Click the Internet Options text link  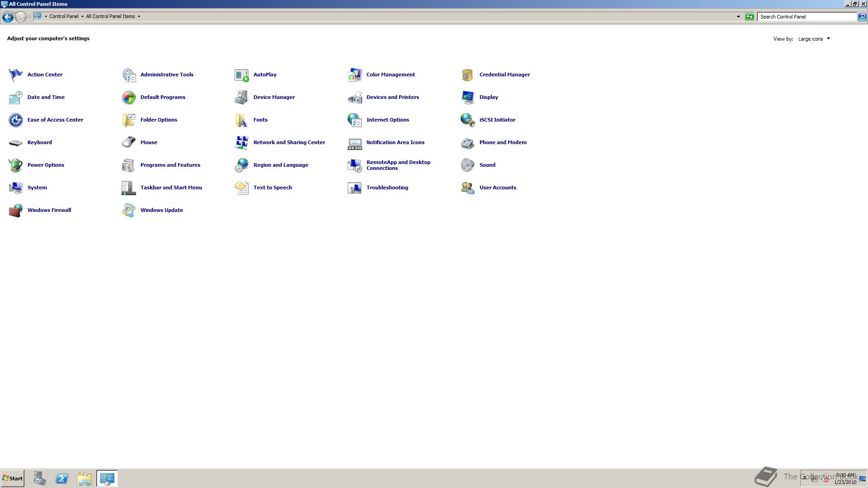[387, 120]
